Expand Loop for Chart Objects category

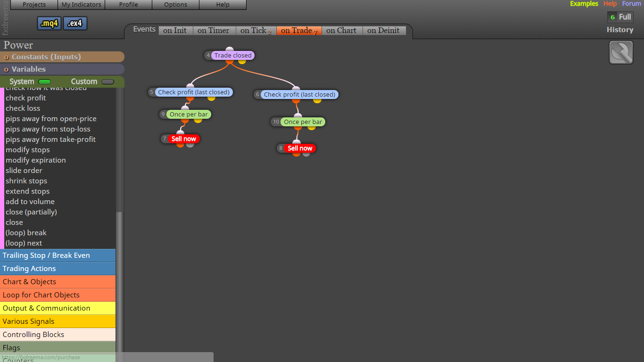(58, 295)
